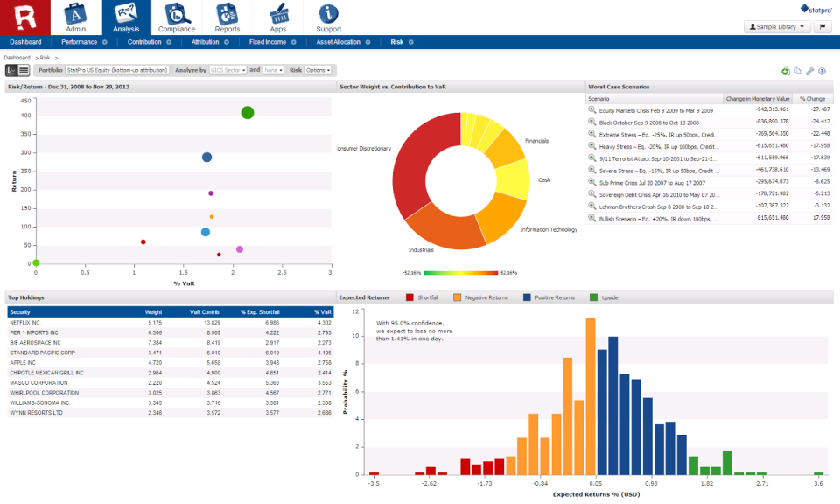Open the Sample Library dropdown
Image resolution: width=840 pixels, height=504 pixels.
coord(777,25)
